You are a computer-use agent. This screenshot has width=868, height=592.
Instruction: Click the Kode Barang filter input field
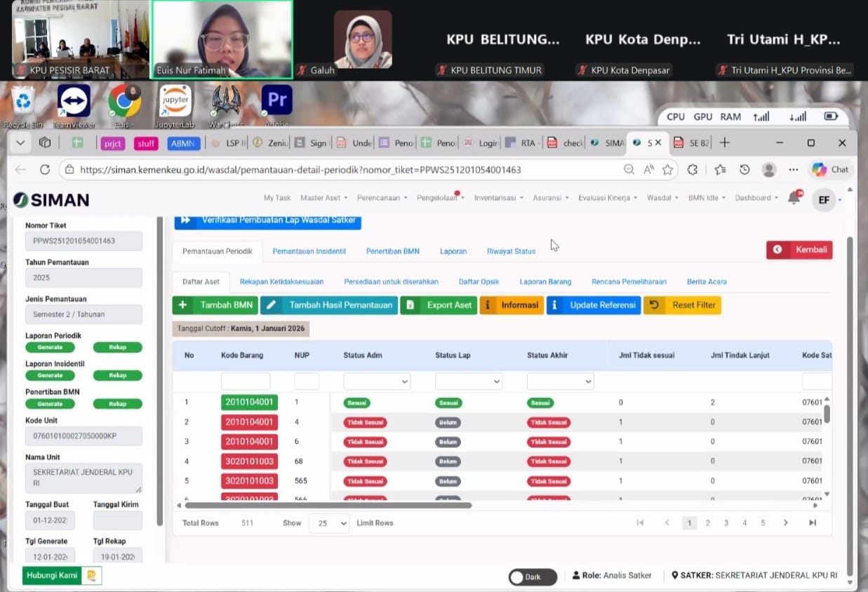[245, 381]
